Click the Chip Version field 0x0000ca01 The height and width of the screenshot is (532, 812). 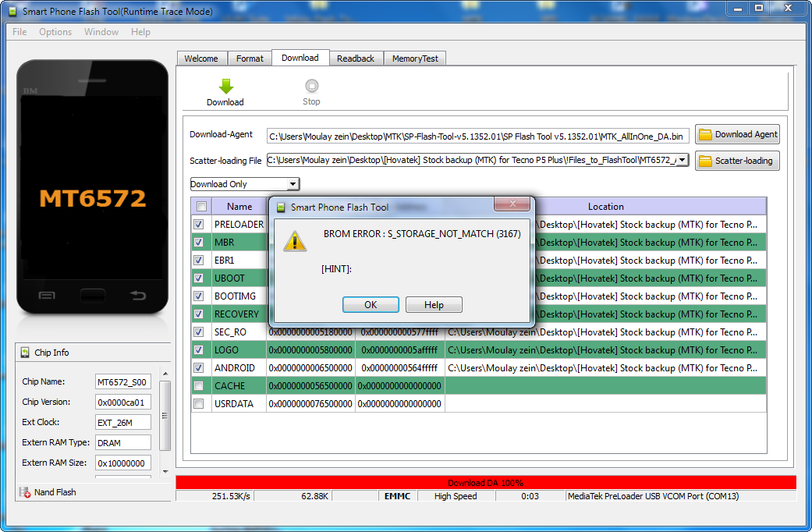pyautogui.click(x=123, y=402)
